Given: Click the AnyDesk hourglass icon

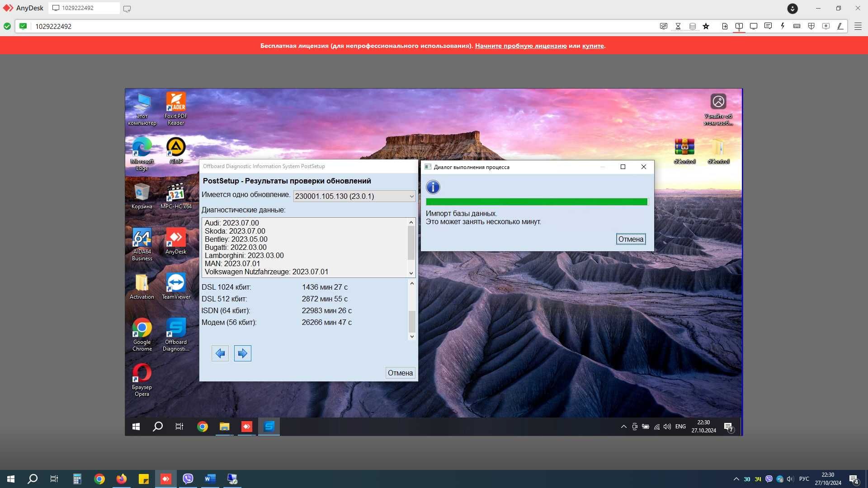Looking at the screenshot, I should (678, 26).
